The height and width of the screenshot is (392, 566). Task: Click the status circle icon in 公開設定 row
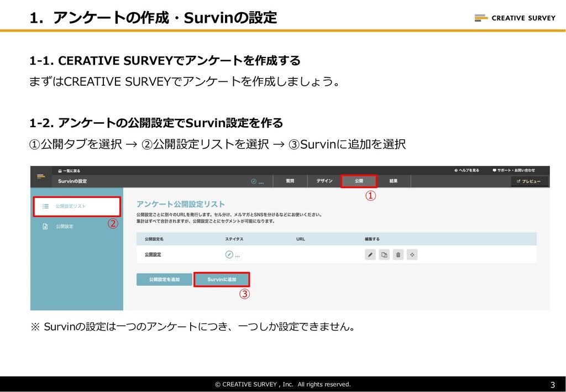tap(229, 254)
